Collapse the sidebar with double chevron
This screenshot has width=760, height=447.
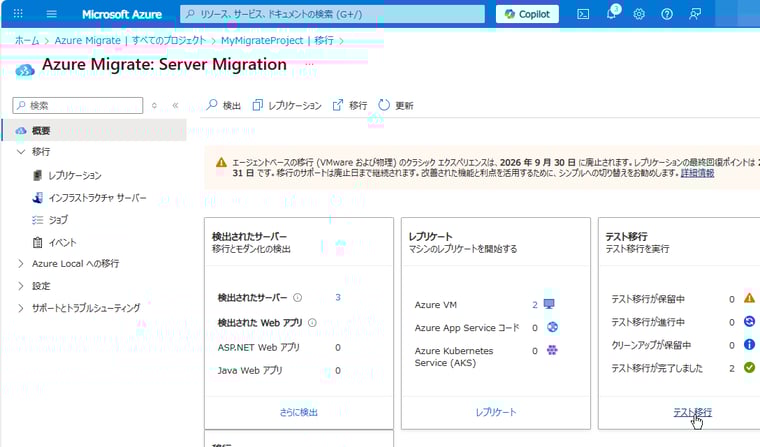click(175, 105)
